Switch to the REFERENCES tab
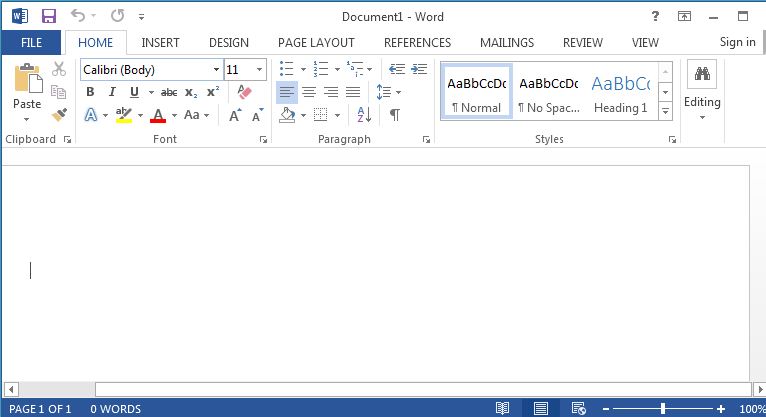The image size is (766, 417). point(417,42)
